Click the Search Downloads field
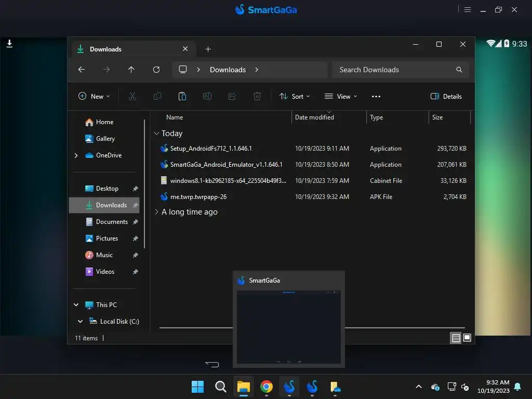The height and width of the screenshot is (399, 532). click(x=401, y=70)
